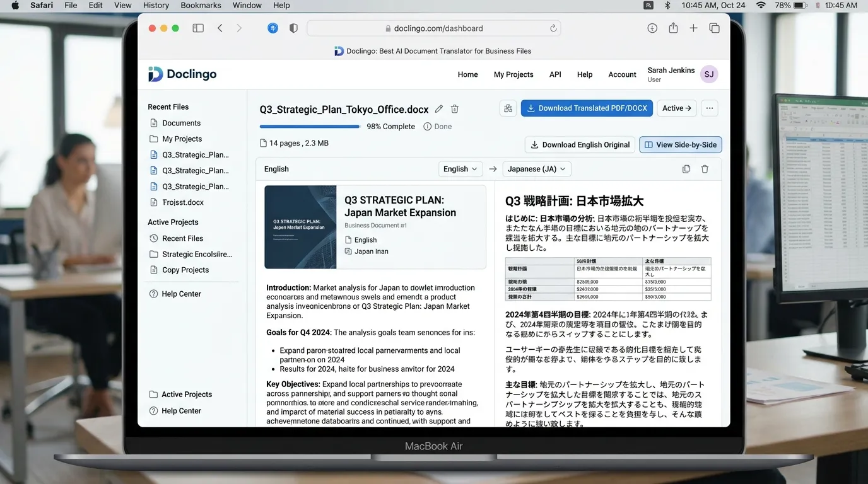Open Strategic Encolsiire folder in sidebar
The image size is (868, 484).
[x=191, y=255]
